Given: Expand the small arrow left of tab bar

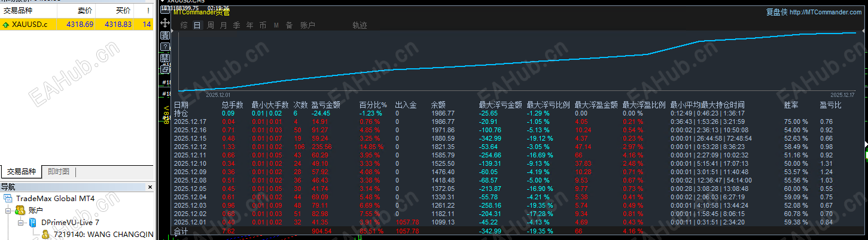Looking at the screenshot, I should click(x=172, y=31).
